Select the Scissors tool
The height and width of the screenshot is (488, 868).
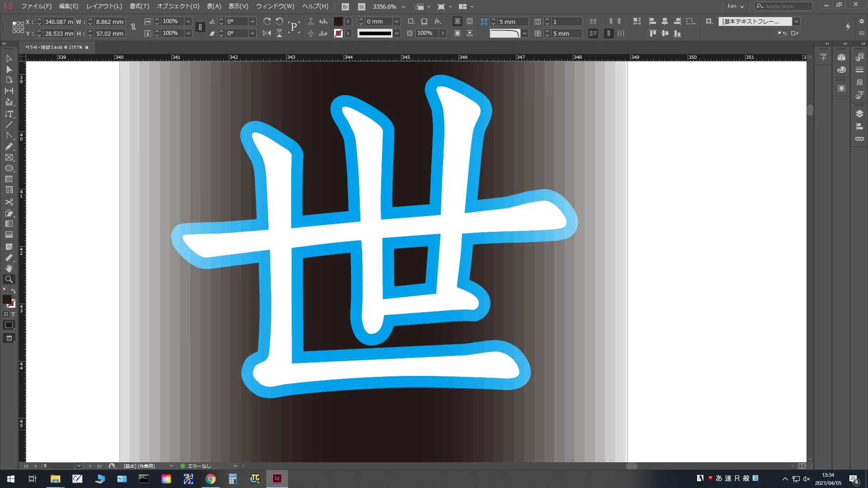click(x=9, y=202)
